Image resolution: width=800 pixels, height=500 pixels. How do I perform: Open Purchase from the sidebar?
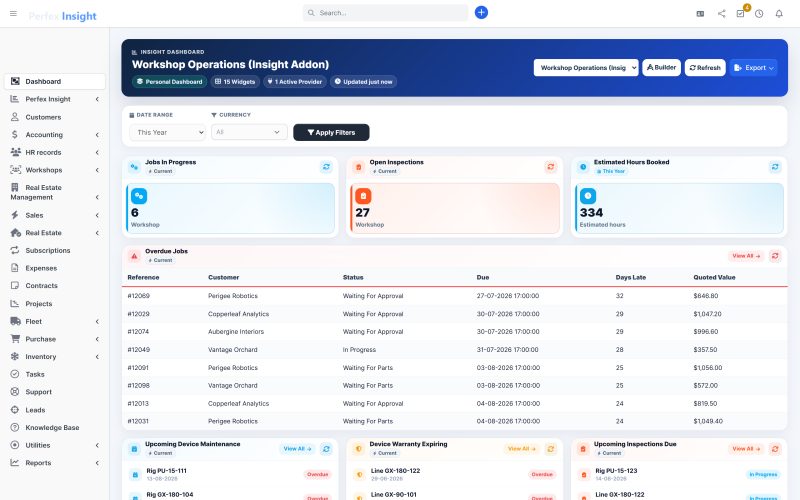(x=54, y=339)
